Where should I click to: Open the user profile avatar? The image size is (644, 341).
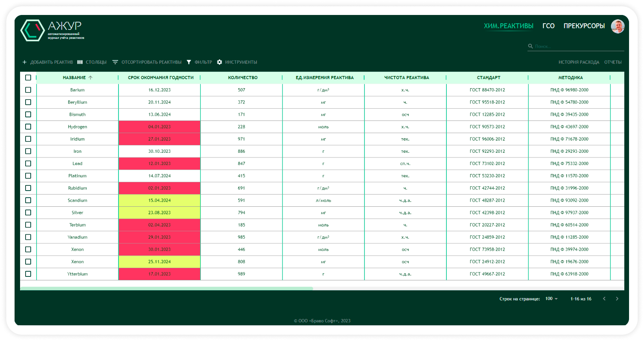pyautogui.click(x=617, y=26)
